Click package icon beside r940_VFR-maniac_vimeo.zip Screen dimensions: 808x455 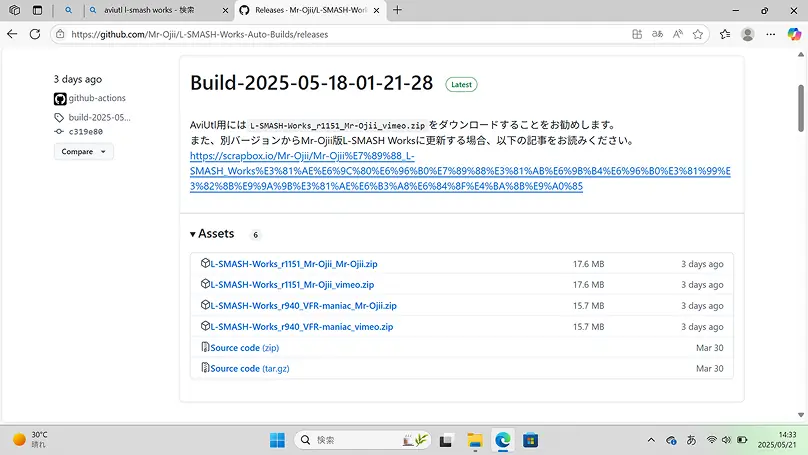[205, 326]
